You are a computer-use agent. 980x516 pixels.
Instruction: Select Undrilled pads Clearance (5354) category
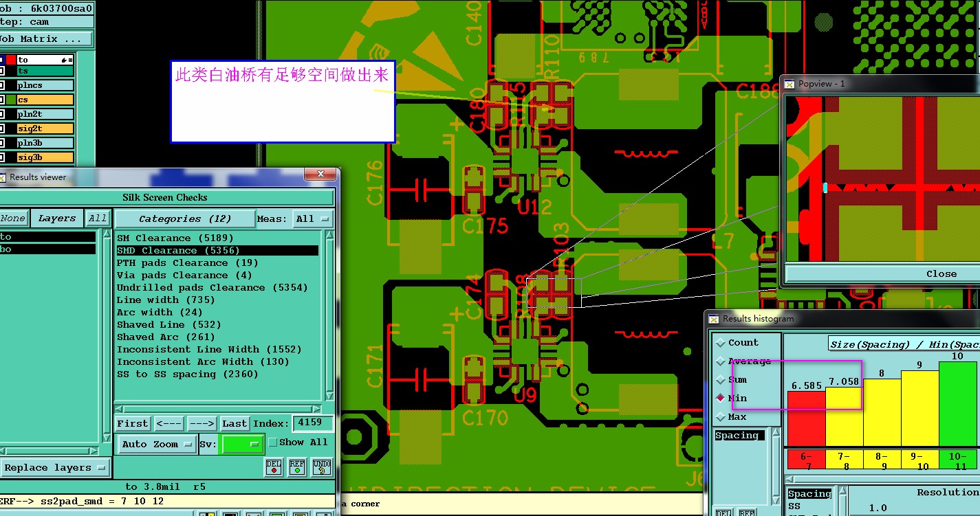tap(212, 288)
